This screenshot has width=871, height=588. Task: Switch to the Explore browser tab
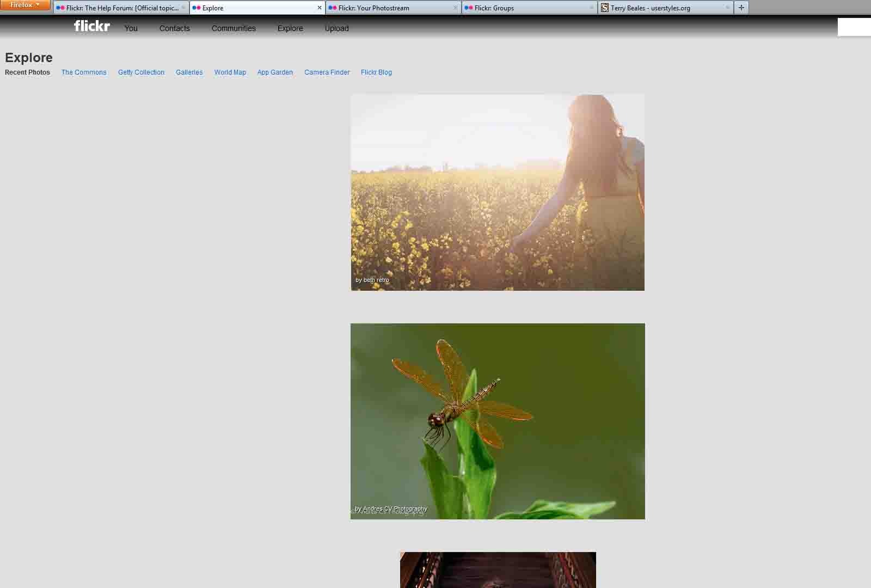(x=257, y=8)
